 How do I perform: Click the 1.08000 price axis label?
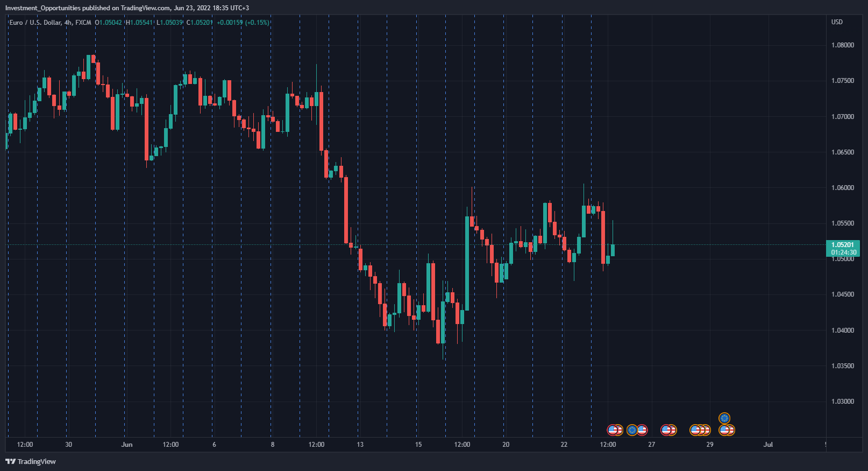tap(843, 45)
